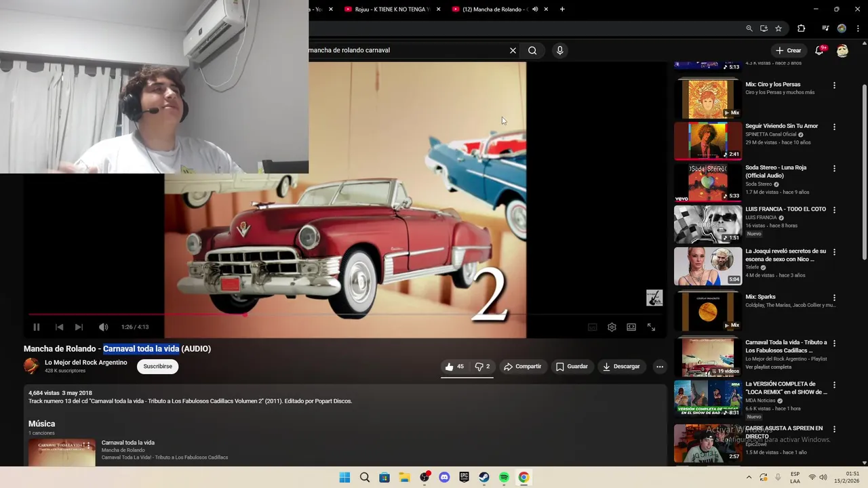Open the Crear create menu
This screenshot has width=868, height=488.
(x=789, y=50)
